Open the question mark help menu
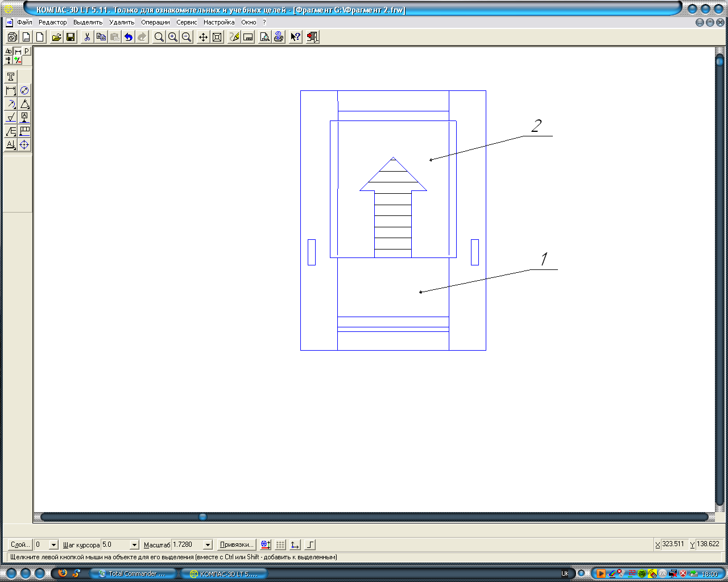728x582 pixels. click(x=264, y=22)
